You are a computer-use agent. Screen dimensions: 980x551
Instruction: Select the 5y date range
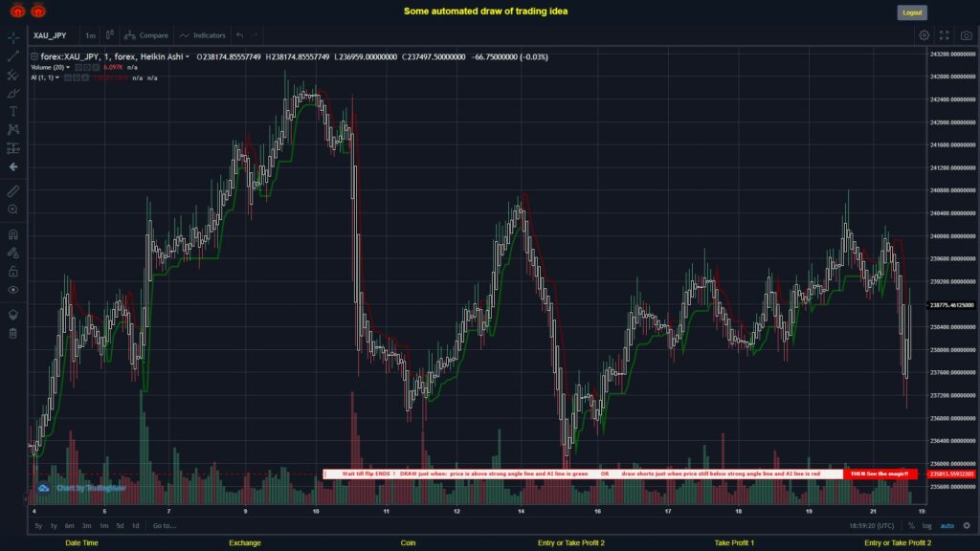38,526
